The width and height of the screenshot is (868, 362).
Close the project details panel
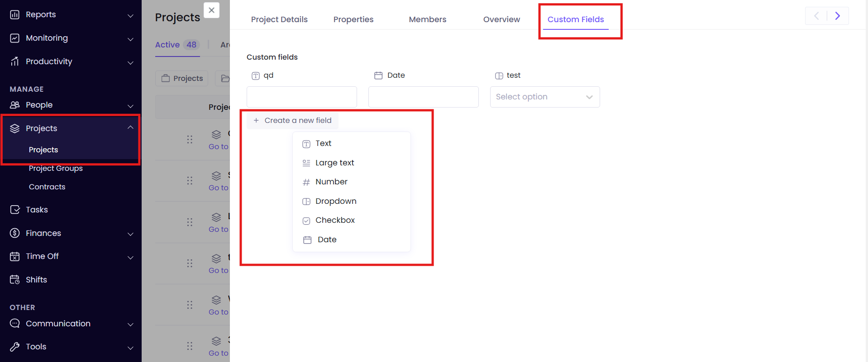tap(211, 10)
